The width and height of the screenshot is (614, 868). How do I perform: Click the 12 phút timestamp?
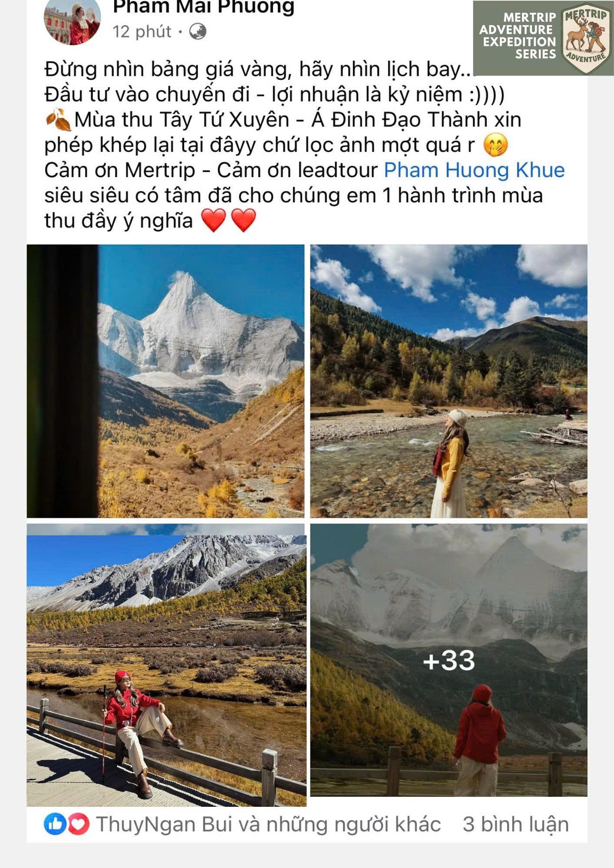(x=142, y=32)
